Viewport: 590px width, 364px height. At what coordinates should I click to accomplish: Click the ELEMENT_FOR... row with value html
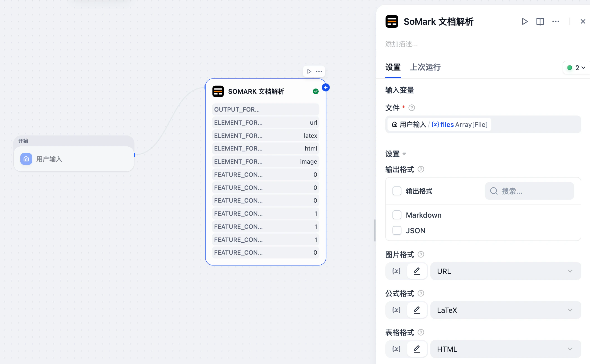(x=265, y=148)
